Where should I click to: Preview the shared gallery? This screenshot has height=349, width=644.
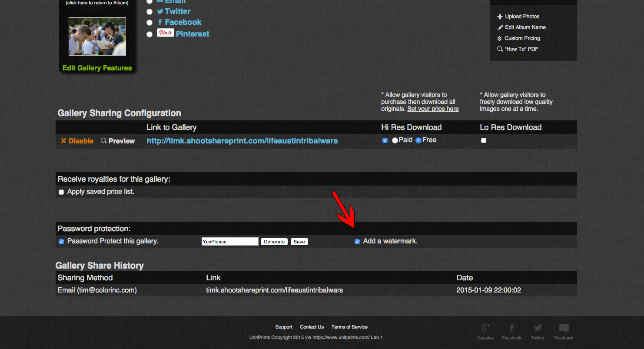118,141
